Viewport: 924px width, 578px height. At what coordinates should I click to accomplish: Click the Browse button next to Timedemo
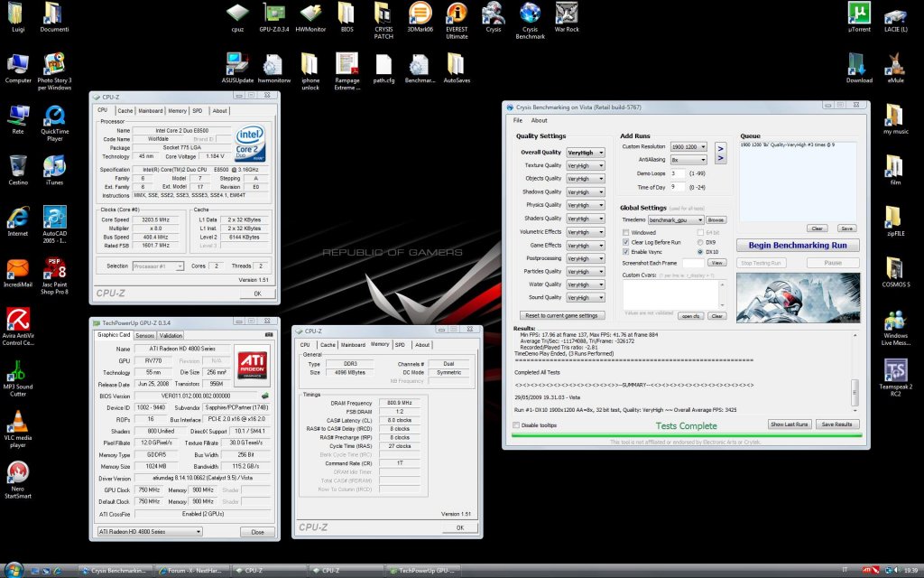tap(716, 220)
